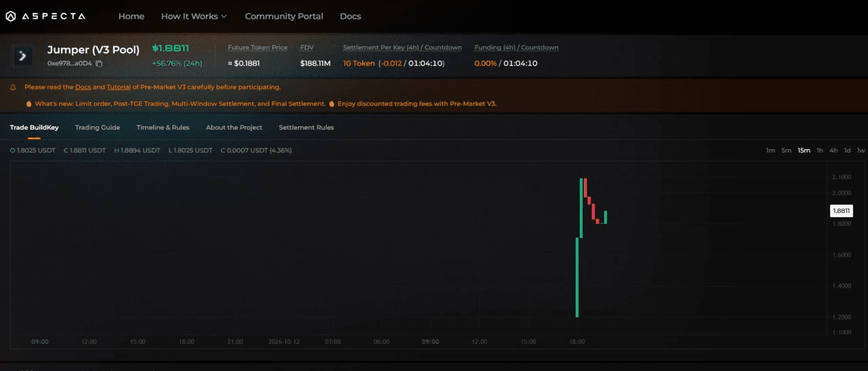Select the Trade BuildKey tab

pyautogui.click(x=34, y=128)
